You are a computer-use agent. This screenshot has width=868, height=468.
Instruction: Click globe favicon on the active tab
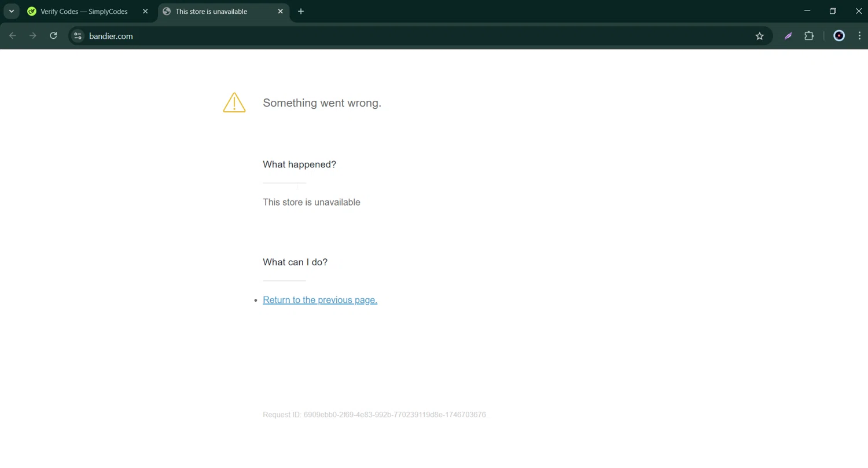[167, 11]
